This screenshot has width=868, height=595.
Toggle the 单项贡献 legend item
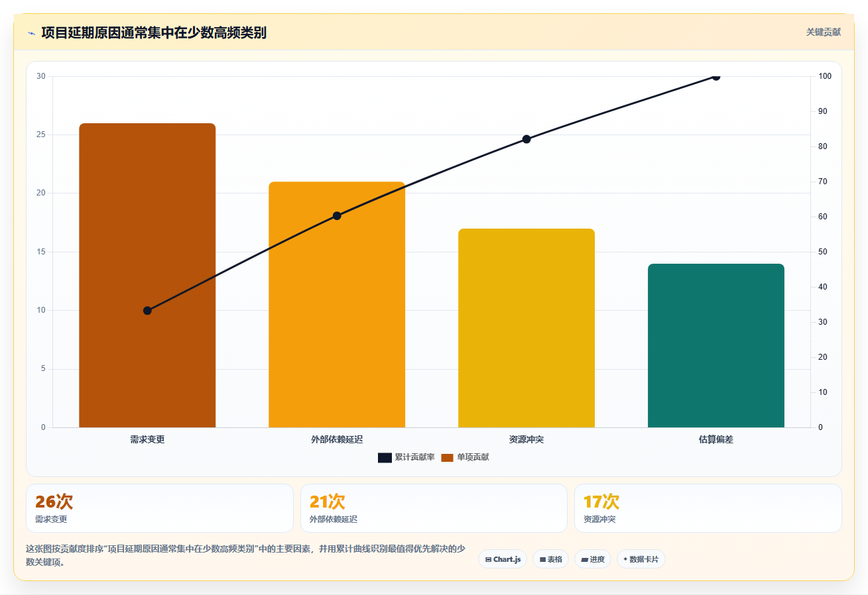point(465,457)
